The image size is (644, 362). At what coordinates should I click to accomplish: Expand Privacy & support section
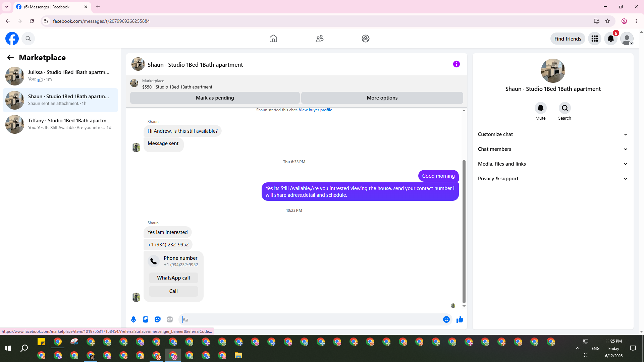(x=553, y=179)
